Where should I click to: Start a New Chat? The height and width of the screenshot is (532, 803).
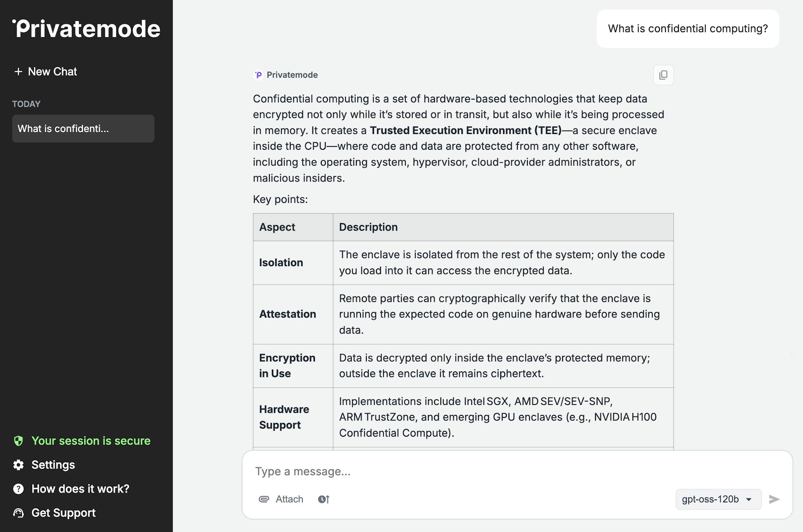[x=52, y=72]
